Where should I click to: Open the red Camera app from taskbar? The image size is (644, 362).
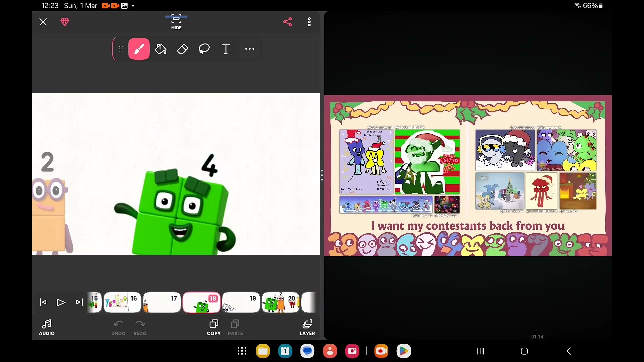point(352,351)
